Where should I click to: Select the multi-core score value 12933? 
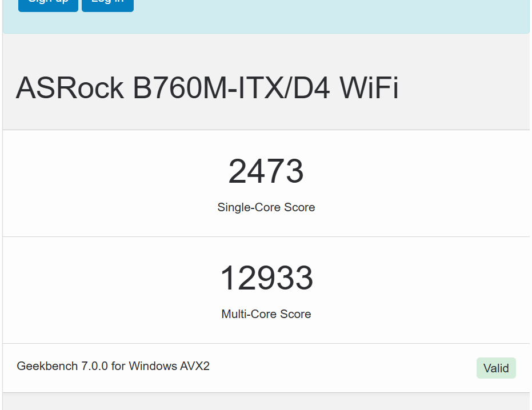click(266, 278)
